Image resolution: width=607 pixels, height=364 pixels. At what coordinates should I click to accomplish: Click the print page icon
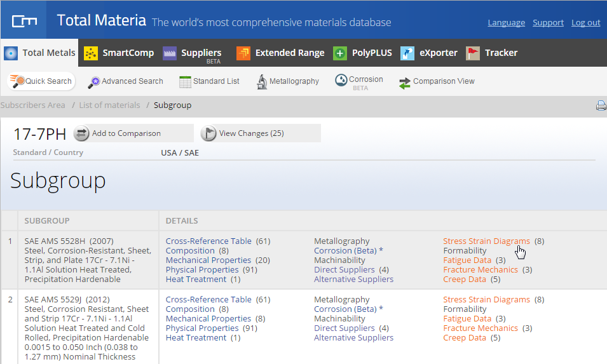pyautogui.click(x=601, y=105)
